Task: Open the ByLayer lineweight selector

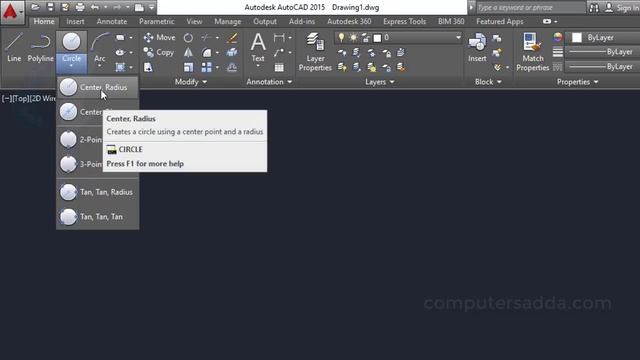Action: coord(603,52)
